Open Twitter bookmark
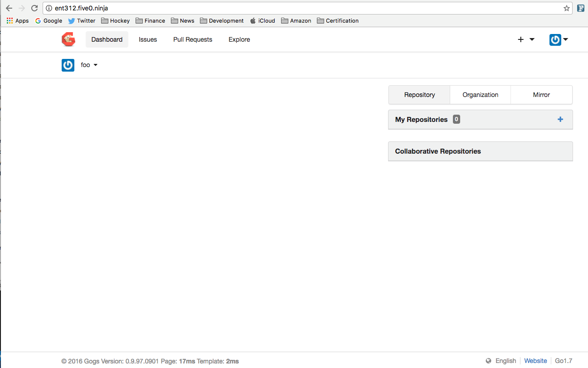Image resolution: width=588 pixels, height=368 pixels. point(82,21)
